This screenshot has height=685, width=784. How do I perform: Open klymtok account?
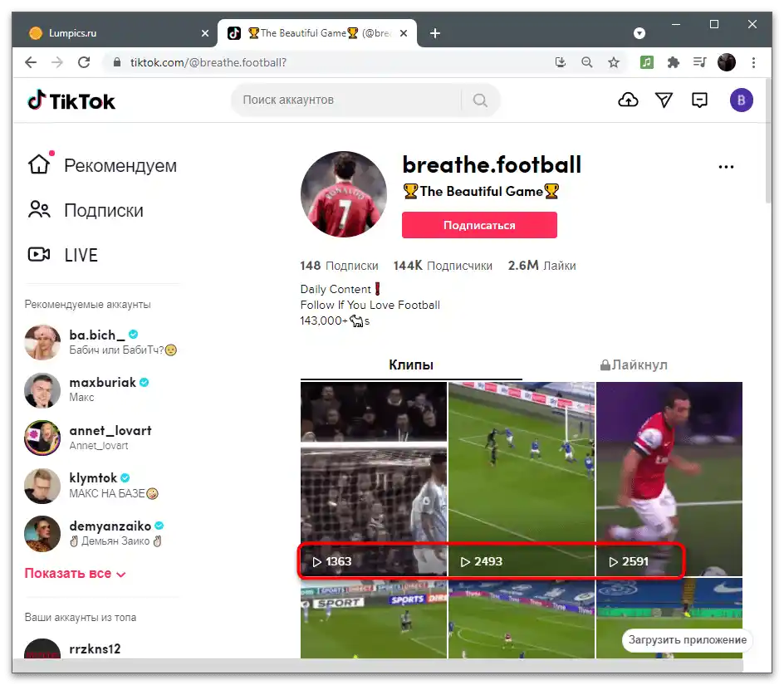tap(92, 486)
